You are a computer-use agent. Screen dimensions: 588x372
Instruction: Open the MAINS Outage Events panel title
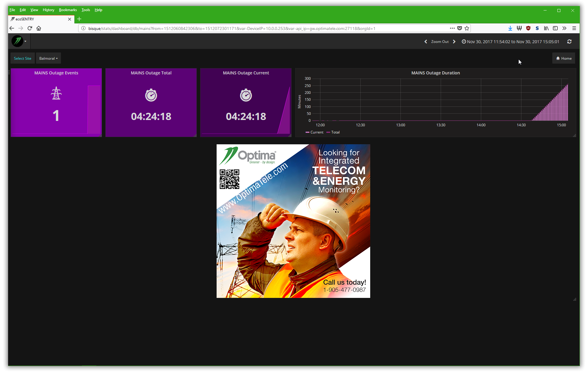[x=56, y=73]
